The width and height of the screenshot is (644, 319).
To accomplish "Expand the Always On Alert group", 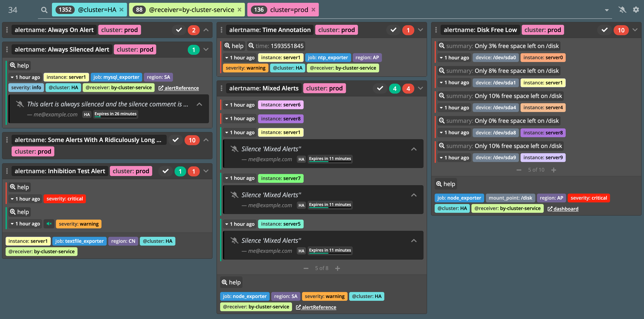I will (206, 30).
